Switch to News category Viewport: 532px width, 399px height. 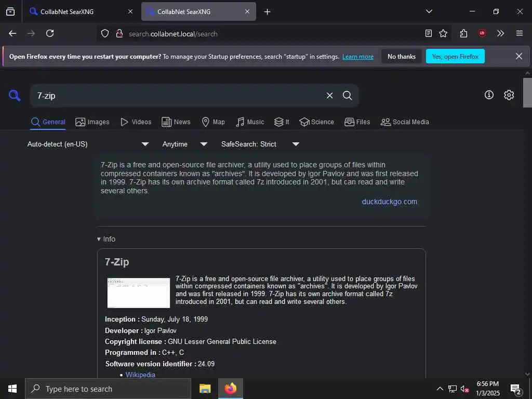(x=176, y=122)
